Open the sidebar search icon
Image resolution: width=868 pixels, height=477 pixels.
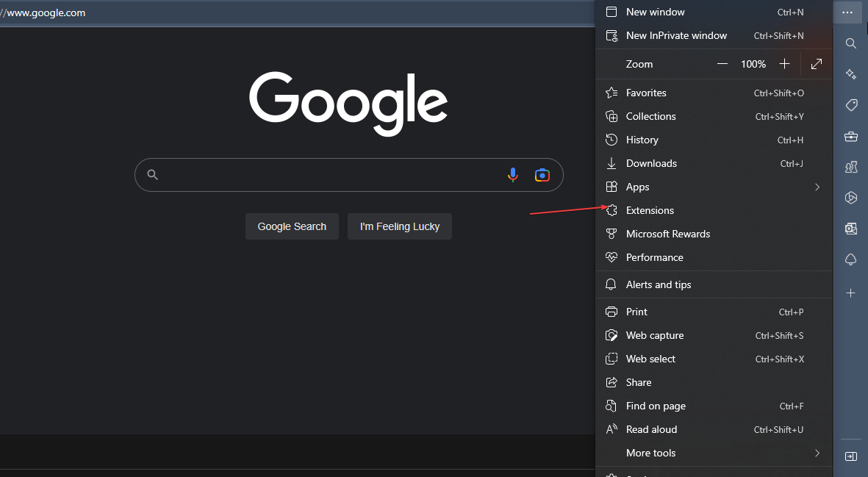tap(851, 43)
